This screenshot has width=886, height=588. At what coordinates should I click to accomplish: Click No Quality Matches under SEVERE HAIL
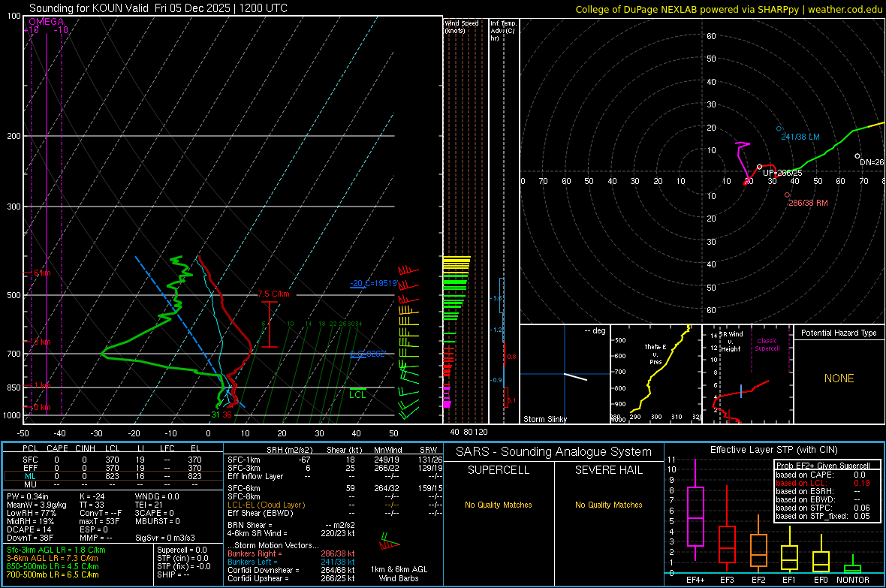(x=608, y=505)
